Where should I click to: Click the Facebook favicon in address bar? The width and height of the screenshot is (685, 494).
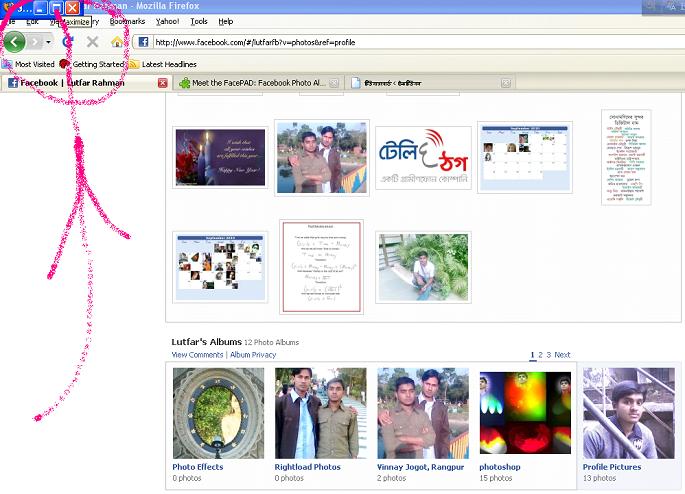(x=143, y=42)
